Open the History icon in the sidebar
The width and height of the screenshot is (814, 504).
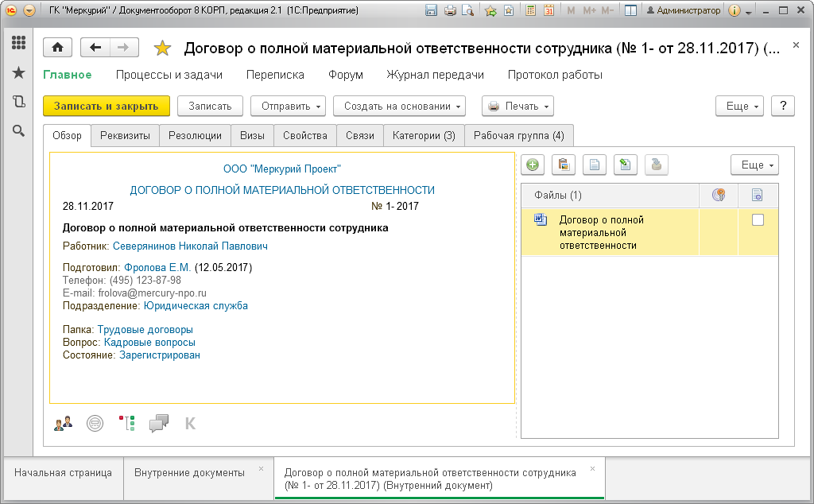[19, 102]
